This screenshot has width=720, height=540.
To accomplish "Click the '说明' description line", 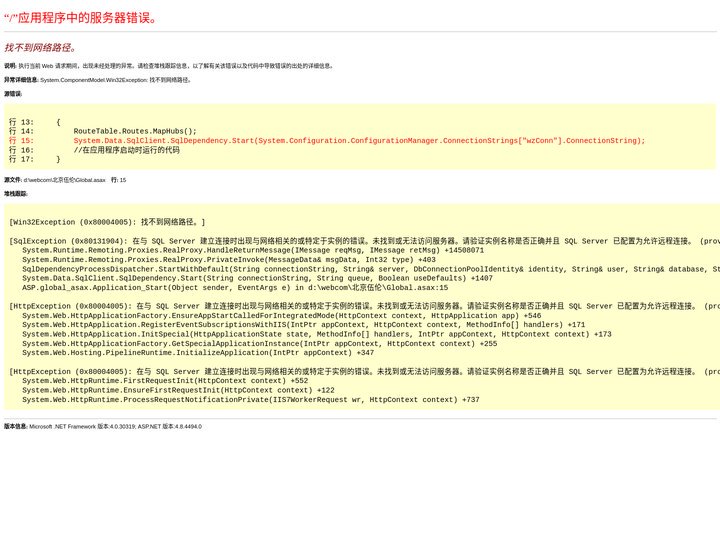I will 169,66.
